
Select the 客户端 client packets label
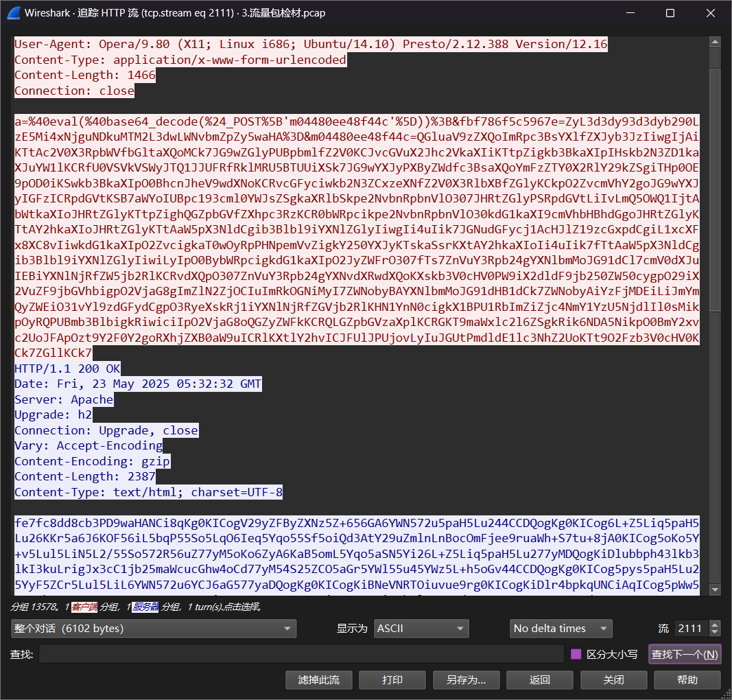[84, 607]
